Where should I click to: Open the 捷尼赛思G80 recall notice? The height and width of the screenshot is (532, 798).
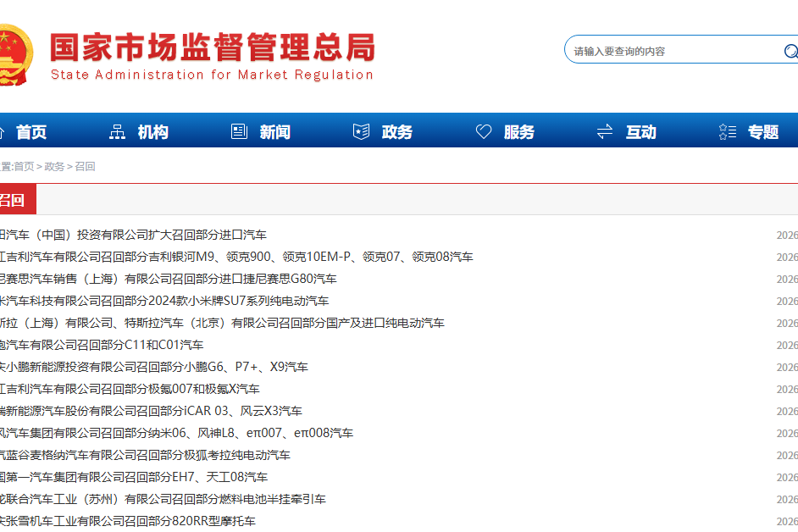(x=169, y=279)
